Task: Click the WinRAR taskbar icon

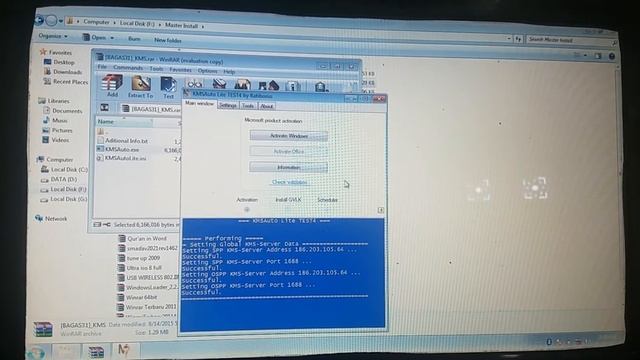Action: coord(96,352)
